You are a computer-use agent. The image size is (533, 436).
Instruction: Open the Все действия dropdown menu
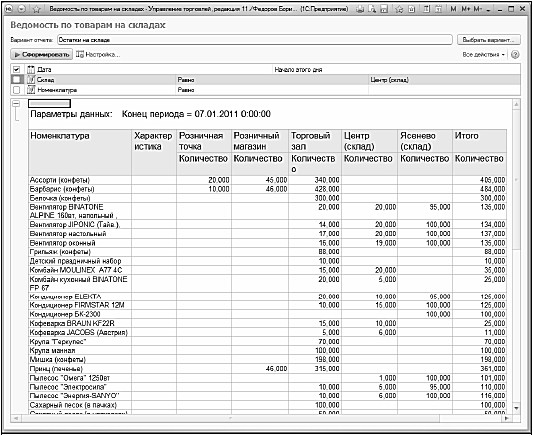[x=483, y=54]
